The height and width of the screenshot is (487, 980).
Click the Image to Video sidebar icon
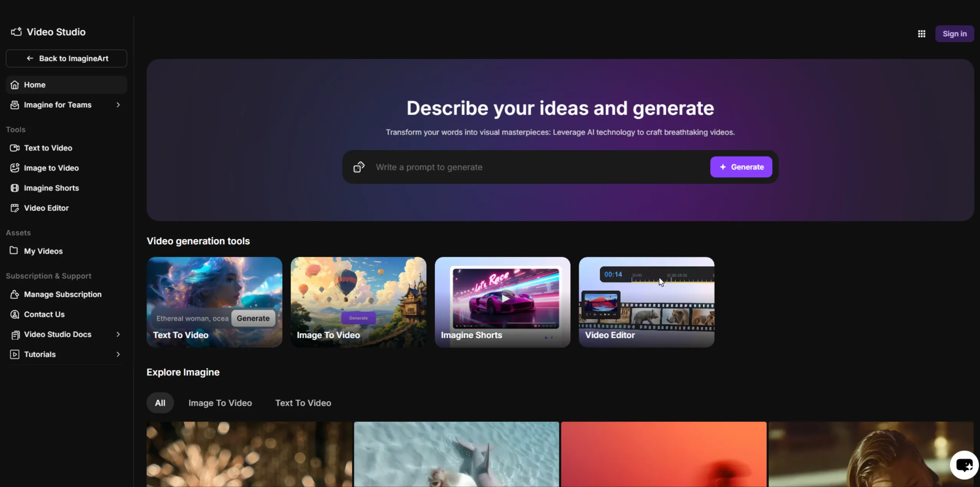tap(15, 168)
